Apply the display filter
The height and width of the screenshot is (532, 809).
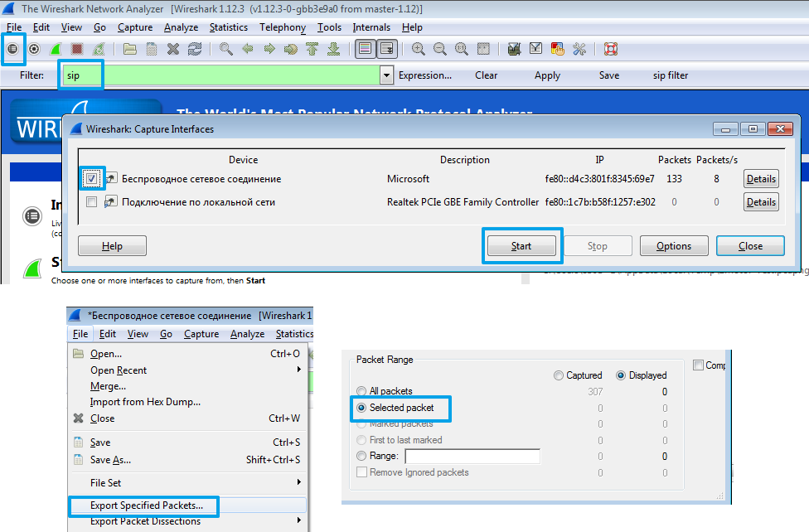pyautogui.click(x=547, y=75)
